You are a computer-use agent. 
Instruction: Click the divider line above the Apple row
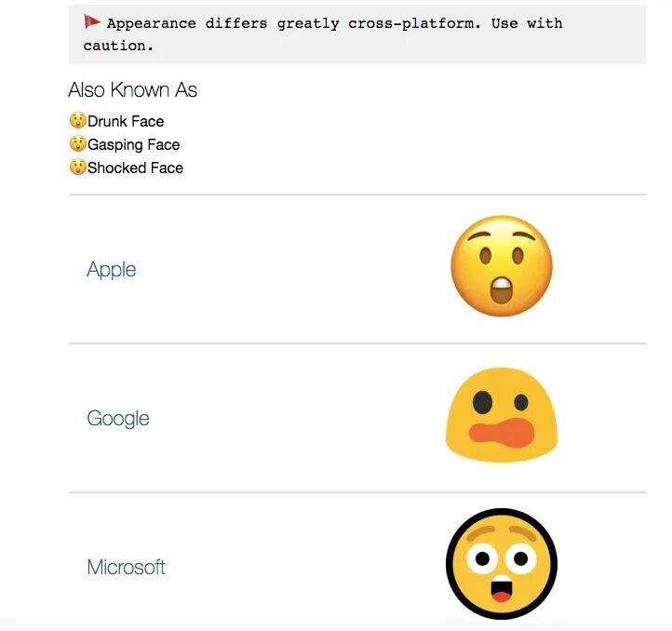(357, 195)
